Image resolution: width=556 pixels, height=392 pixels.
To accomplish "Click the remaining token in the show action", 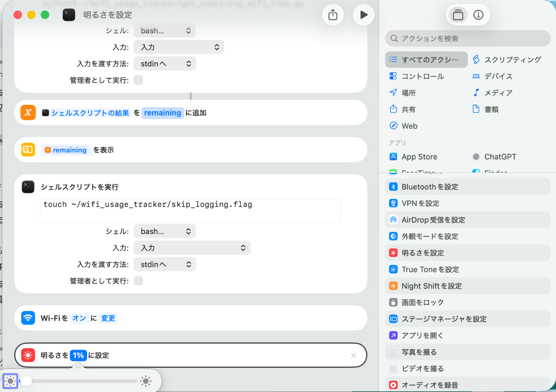I will pos(66,150).
